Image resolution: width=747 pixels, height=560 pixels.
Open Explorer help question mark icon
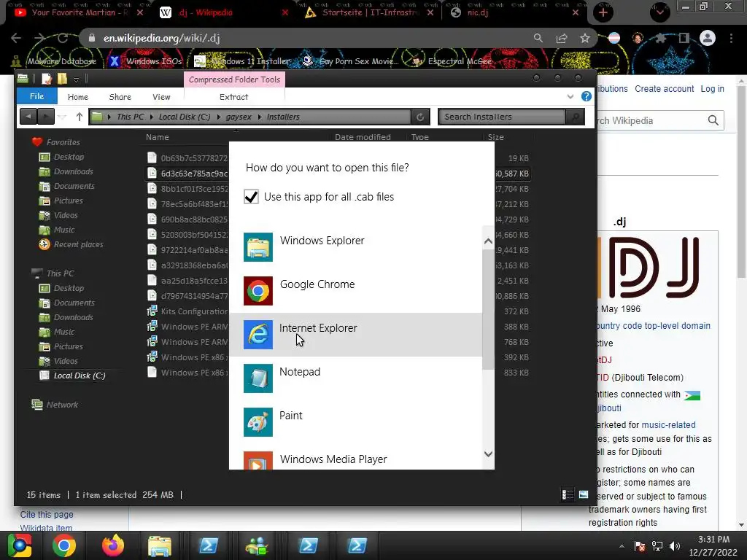[x=587, y=97]
